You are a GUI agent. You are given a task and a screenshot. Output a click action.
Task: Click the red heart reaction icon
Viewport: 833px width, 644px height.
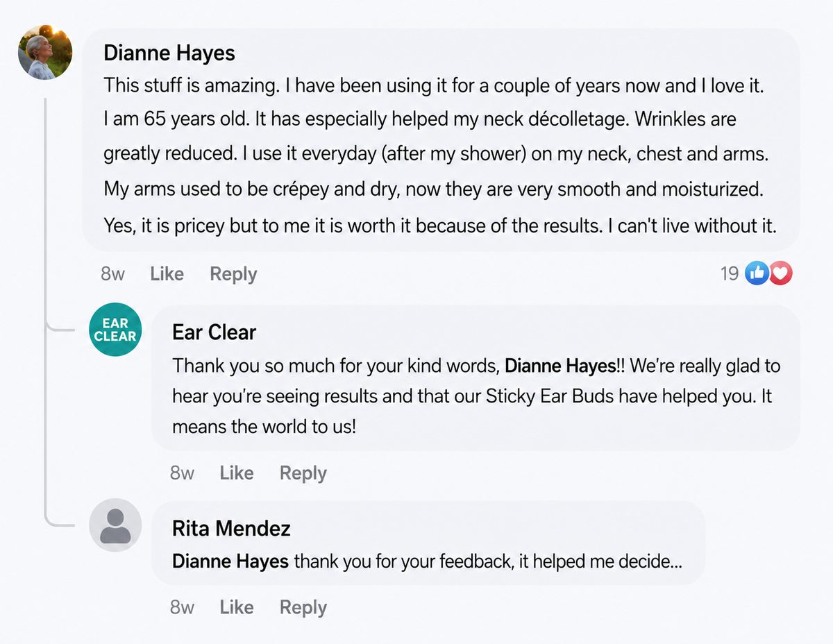(781, 273)
